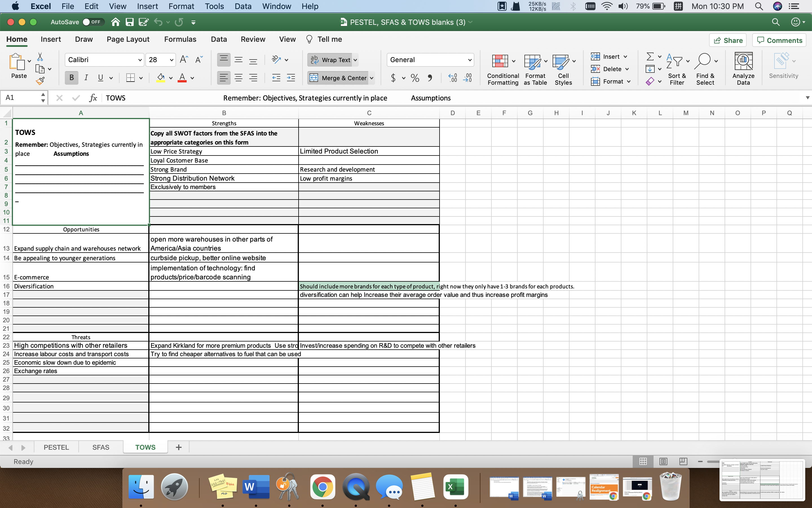Click the Share button

point(728,40)
